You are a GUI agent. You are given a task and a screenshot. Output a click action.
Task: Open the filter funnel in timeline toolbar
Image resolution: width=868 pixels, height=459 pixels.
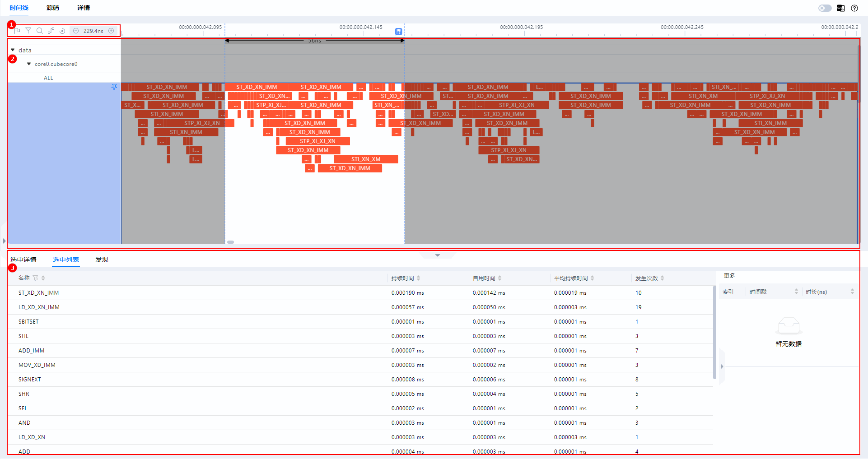[x=28, y=31]
